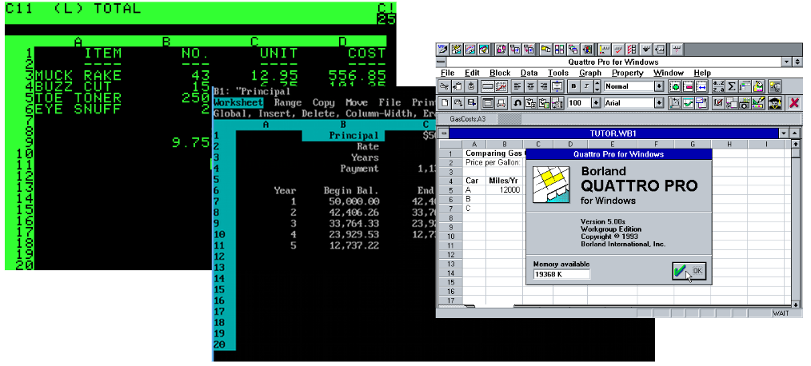Open the Block menu
This screenshot has height=366, width=811.
tap(500, 73)
